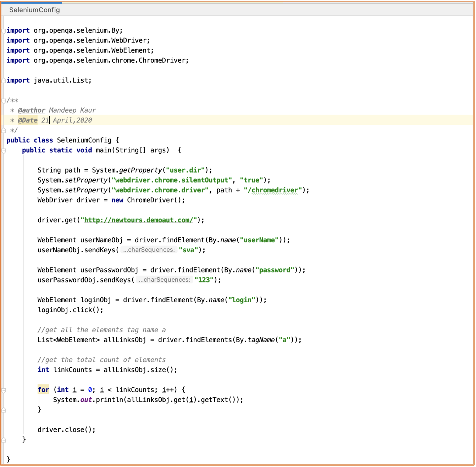
Task: Collapse the main method using its fold marker
Action: [4, 151]
